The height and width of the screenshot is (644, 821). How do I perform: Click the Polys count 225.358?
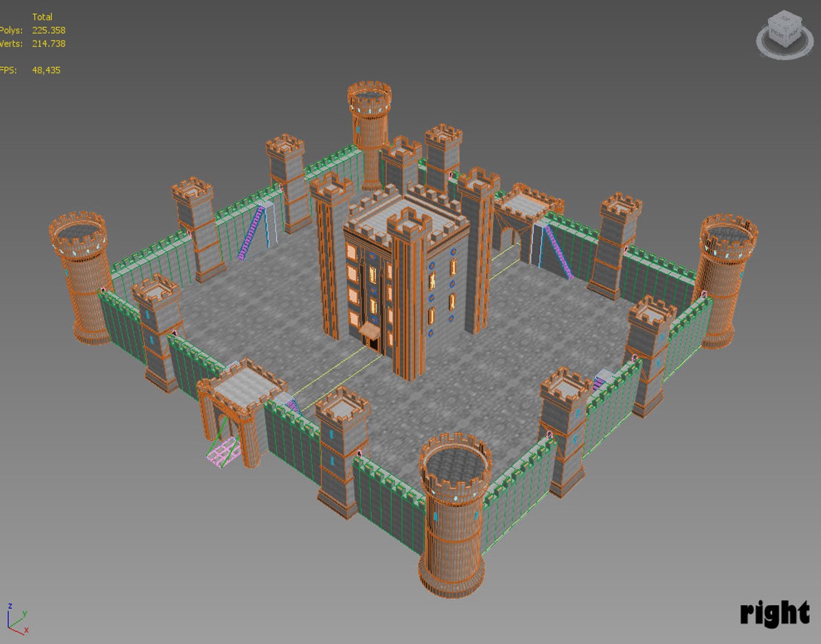click(49, 30)
